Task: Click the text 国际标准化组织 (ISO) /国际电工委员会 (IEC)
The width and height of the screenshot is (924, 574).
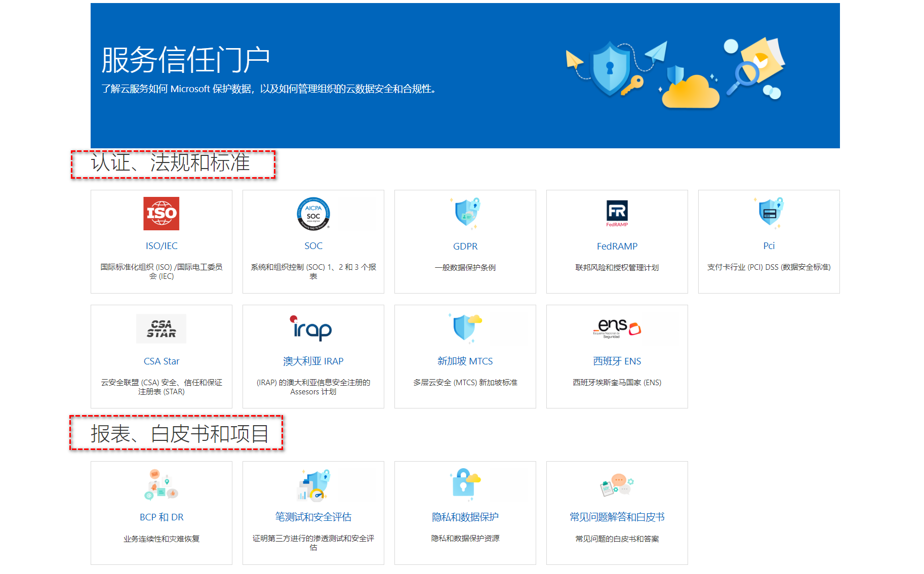Action: [162, 272]
